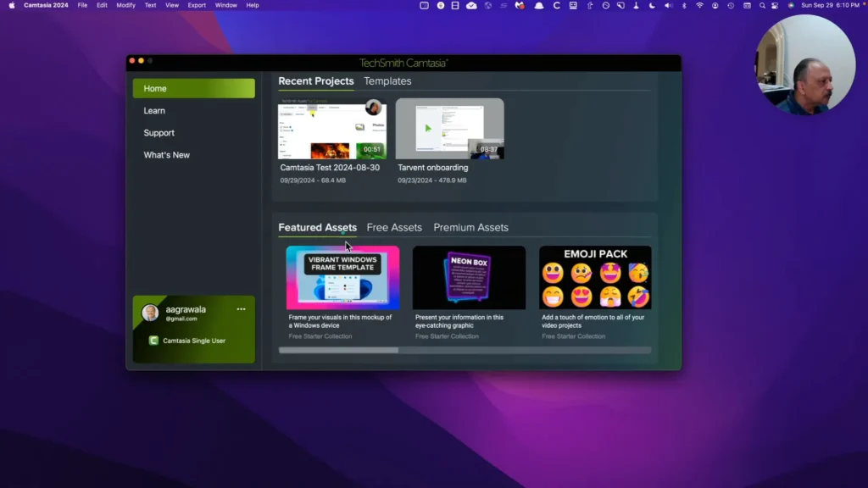Image resolution: width=868 pixels, height=488 pixels.
Task: Open the File menu
Action: click(82, 5)
